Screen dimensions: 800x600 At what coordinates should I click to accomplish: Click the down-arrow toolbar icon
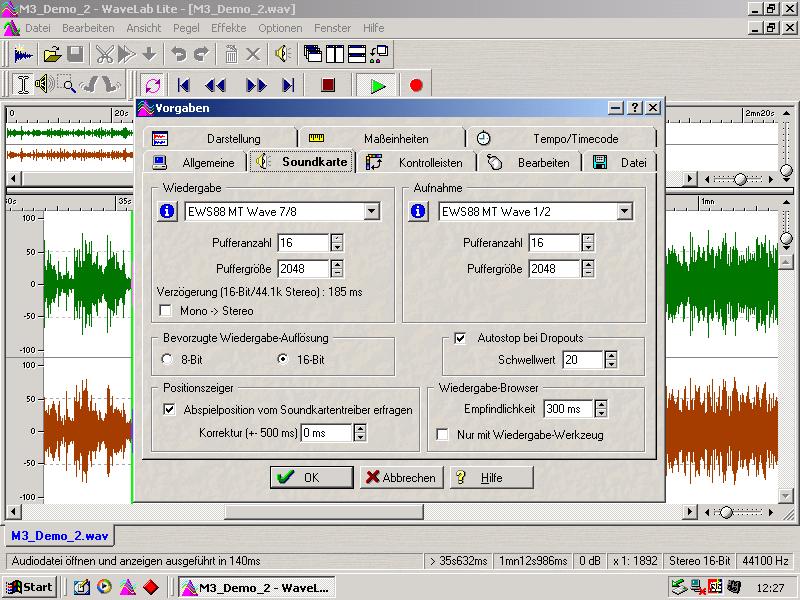coord(149,54)
